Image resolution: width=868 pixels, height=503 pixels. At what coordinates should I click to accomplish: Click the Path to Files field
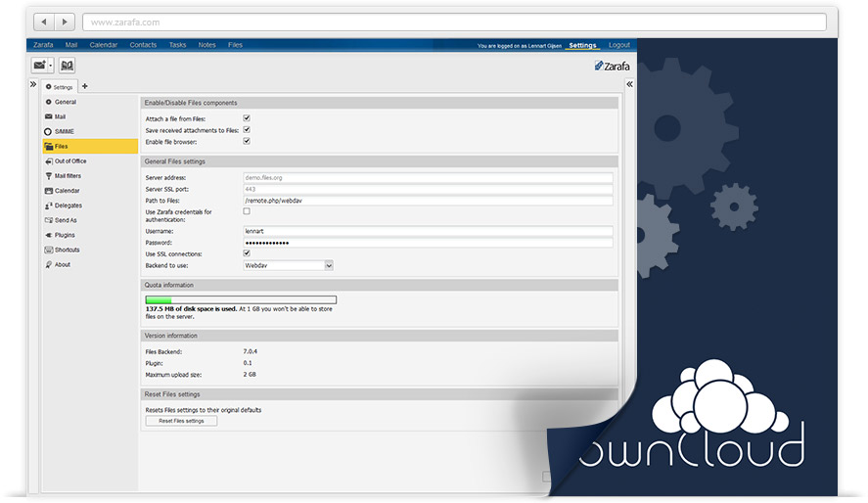[x=428, y=201]
